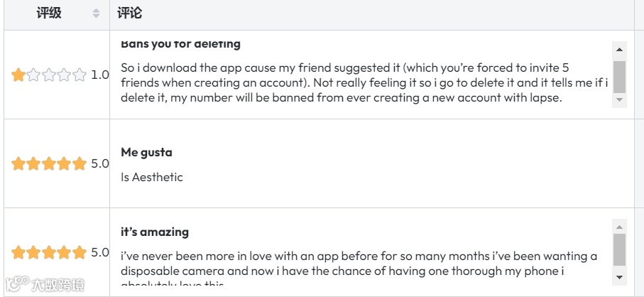Click the 评级 sort arrows icon

click(97, 13)
